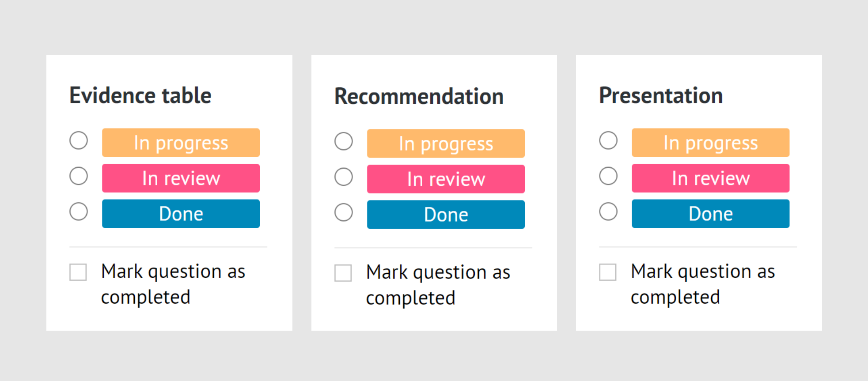Screen dimensions: 868x381
Task: Select the In review radio for Recommendation
Action: 343,177
